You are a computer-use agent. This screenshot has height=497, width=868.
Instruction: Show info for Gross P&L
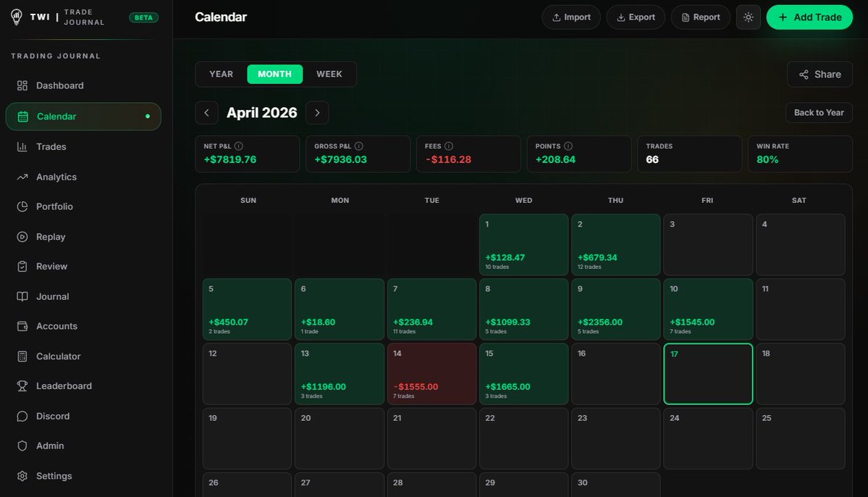pyautogui.click(x=359, y=146)
